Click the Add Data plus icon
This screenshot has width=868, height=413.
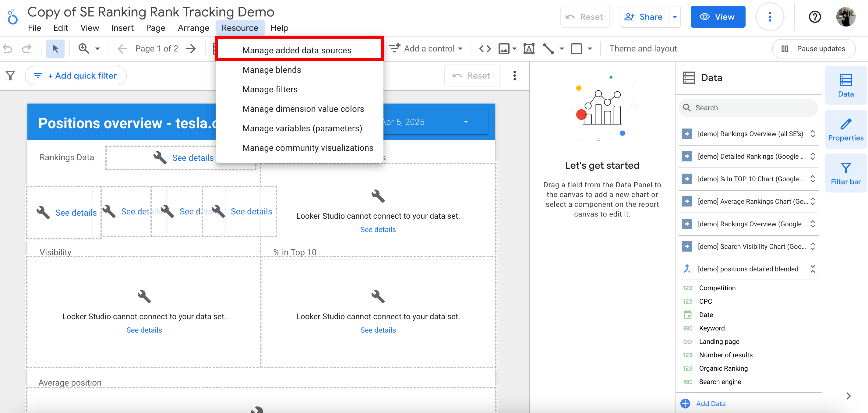[x=685, y=404]
